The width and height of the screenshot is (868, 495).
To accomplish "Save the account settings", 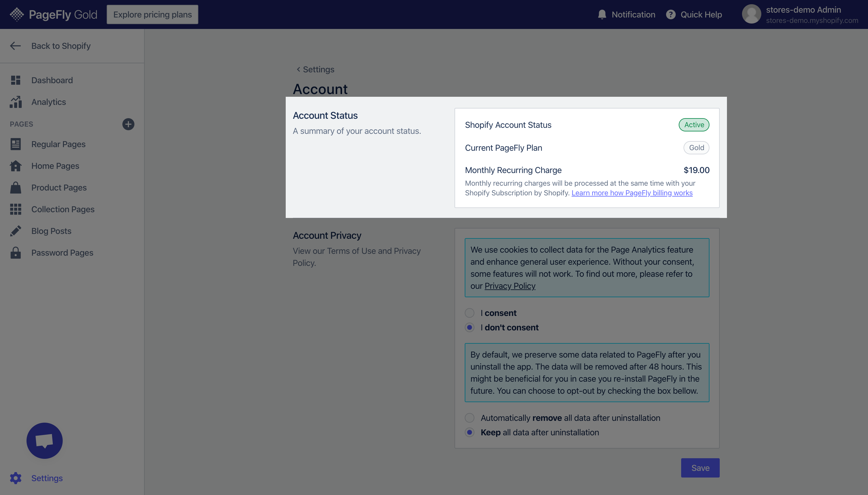I will [x=700, y=468].
